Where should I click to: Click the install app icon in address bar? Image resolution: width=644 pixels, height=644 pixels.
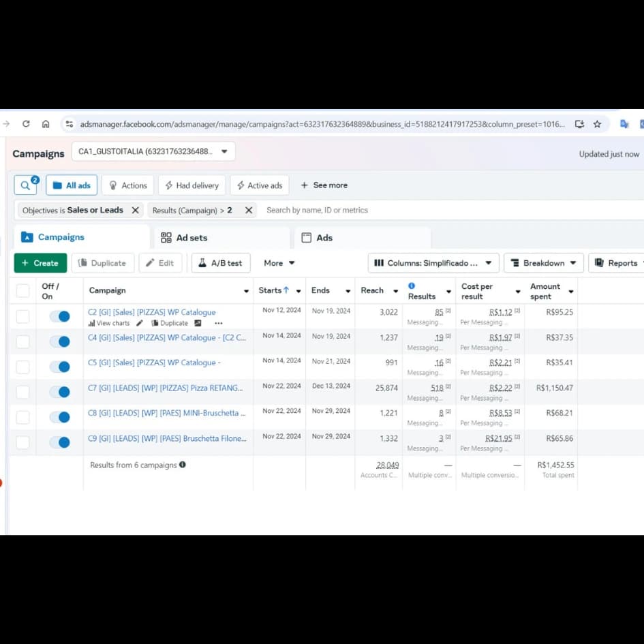[x=579, y=124]
